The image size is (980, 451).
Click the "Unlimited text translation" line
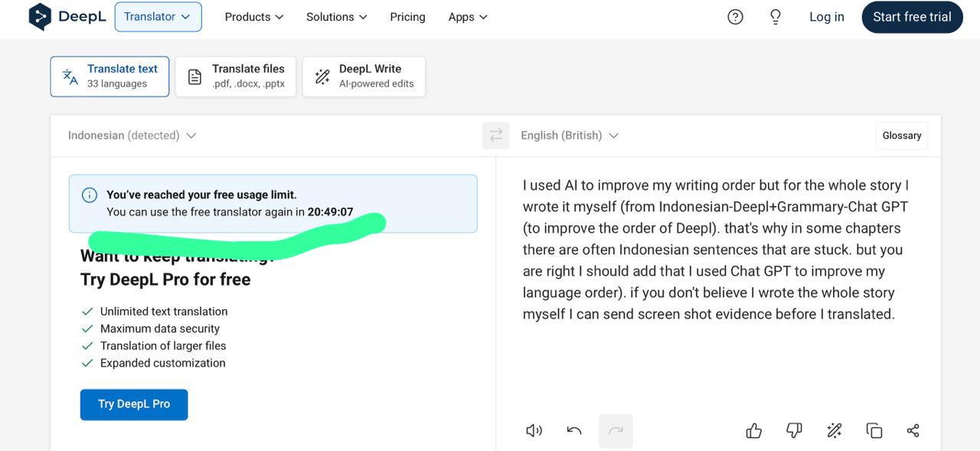click(x=164, y=312)
